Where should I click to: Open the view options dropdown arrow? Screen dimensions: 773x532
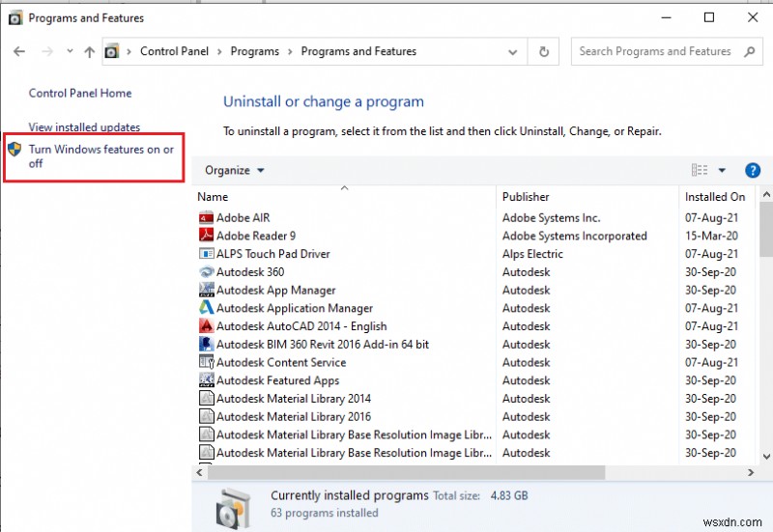tap(722, 171)
